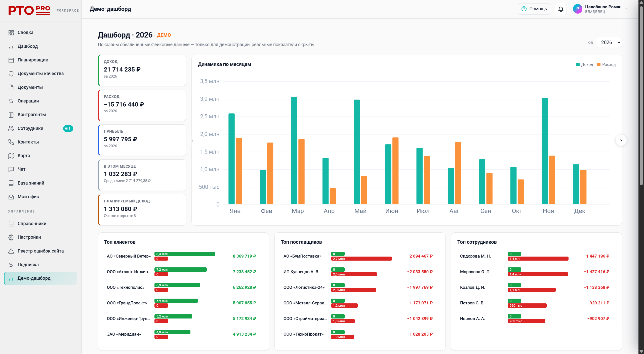Click amount −1 997 769 ₽
The image size is (644, 354).
click(420, 288)
